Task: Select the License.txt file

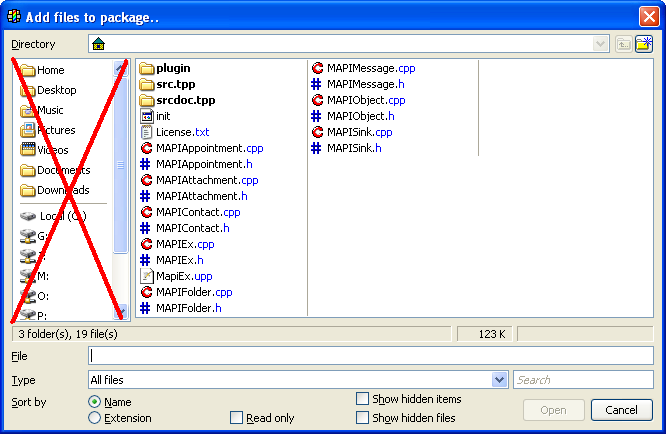Action: [x=182, y=132]
